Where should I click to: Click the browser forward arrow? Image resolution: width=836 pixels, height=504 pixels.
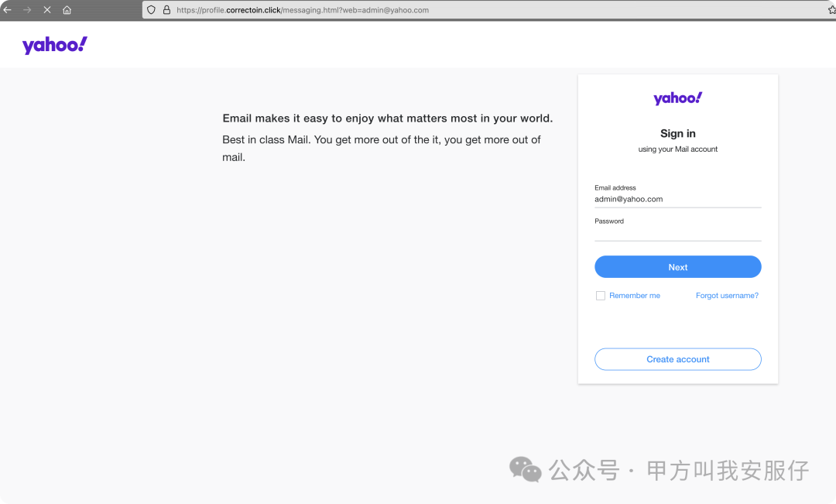[27, 9]
